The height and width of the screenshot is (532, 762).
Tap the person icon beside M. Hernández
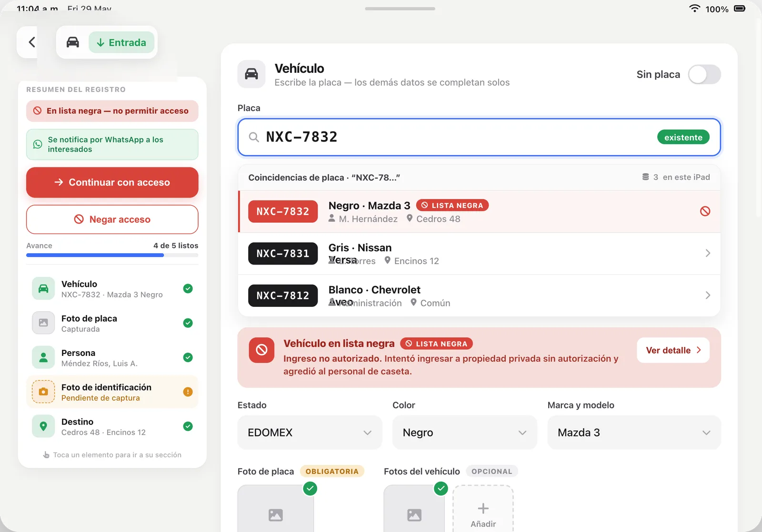click(332, 218)
